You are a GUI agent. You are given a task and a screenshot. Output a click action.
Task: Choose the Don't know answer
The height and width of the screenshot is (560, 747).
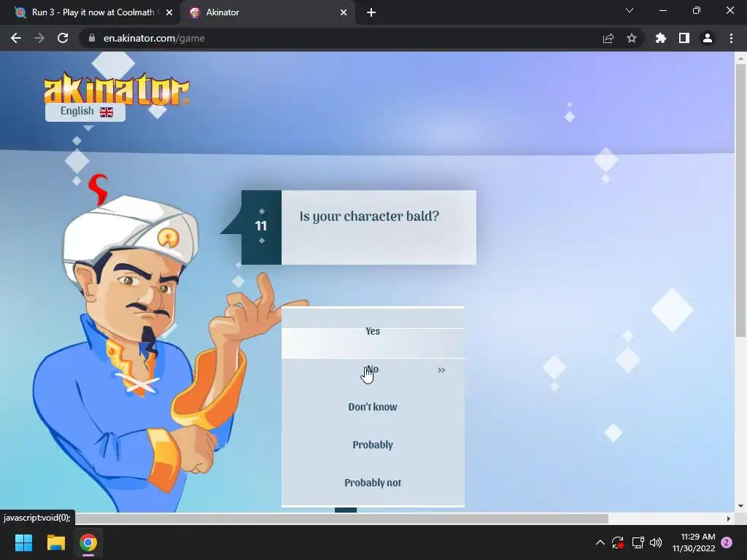tap(373, 407)
